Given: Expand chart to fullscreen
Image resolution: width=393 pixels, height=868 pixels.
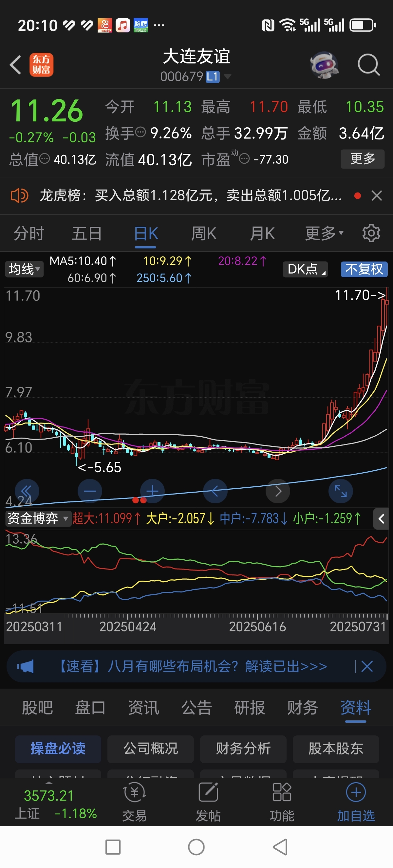Looking at the screenshot, I should click(x=341, y=491).
